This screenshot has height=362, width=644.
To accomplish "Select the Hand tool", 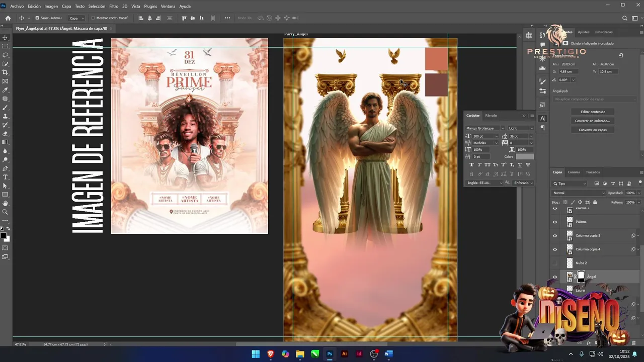I will (5, 203).
